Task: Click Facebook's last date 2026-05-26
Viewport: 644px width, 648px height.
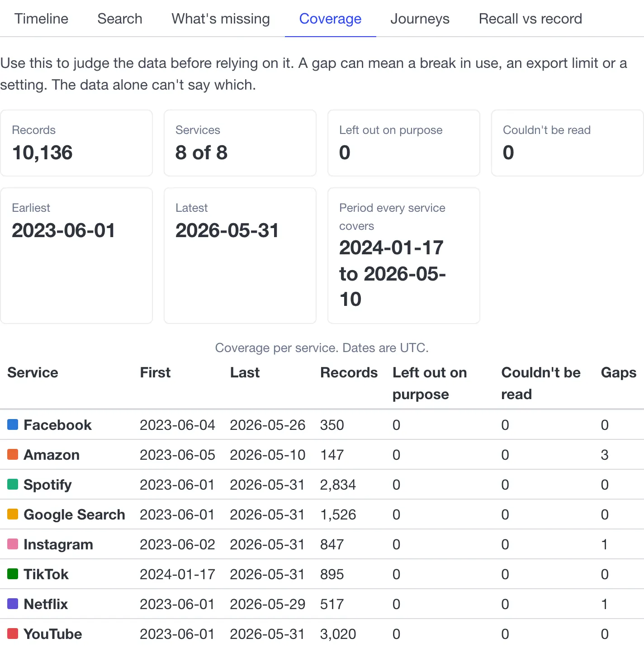Action: pos(267,425)
